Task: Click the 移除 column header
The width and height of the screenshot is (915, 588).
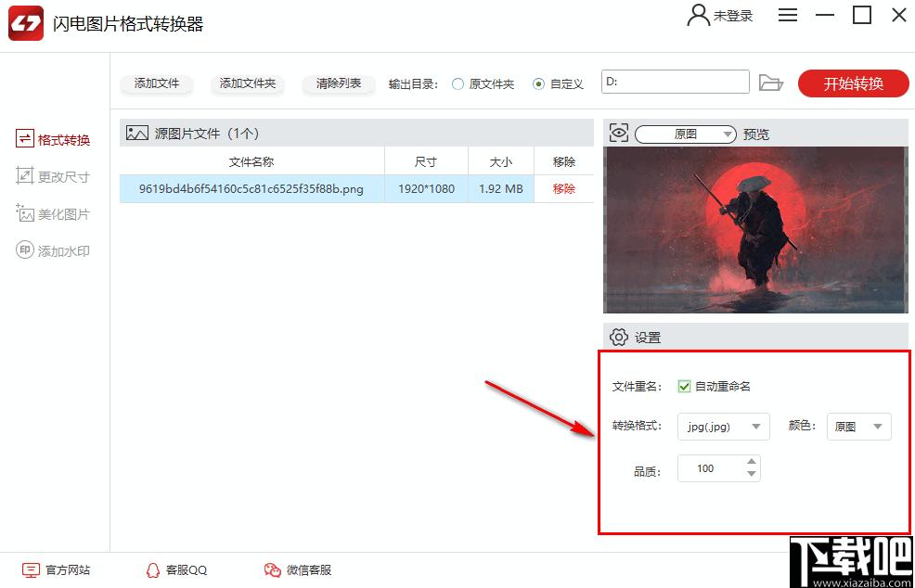Action: tap(563, 161)
